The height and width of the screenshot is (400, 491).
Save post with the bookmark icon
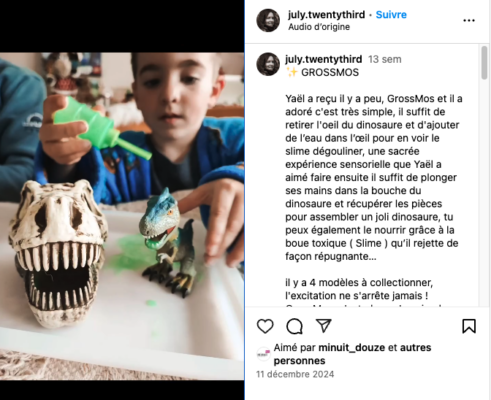pyautogui.click(x=469, y=326)
